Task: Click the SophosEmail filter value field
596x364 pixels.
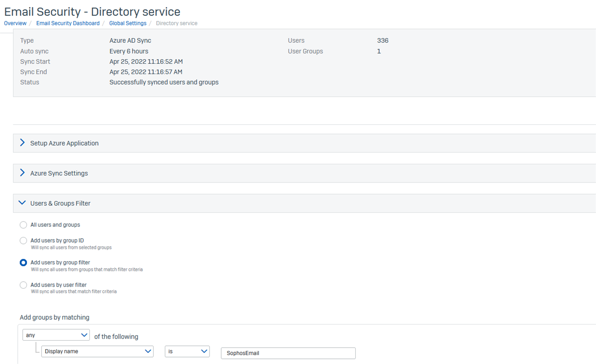Action: coord(288,353)
